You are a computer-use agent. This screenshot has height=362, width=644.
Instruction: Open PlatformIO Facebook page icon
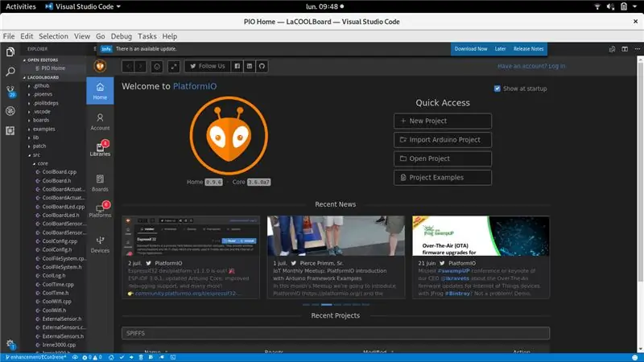tap(237, 66)
